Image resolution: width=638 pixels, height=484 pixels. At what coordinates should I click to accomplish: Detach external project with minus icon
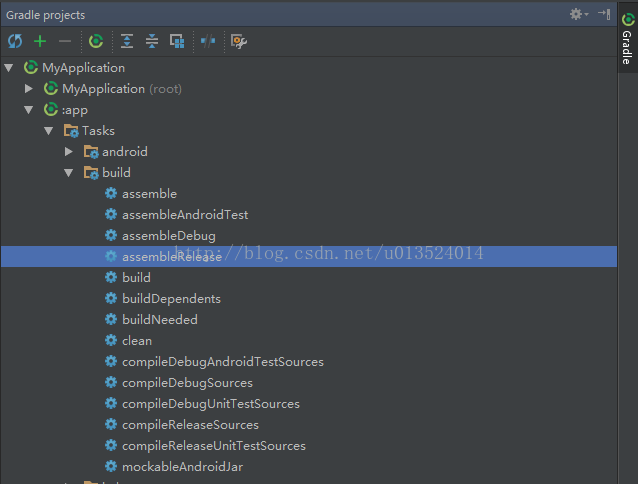(65, 41)
